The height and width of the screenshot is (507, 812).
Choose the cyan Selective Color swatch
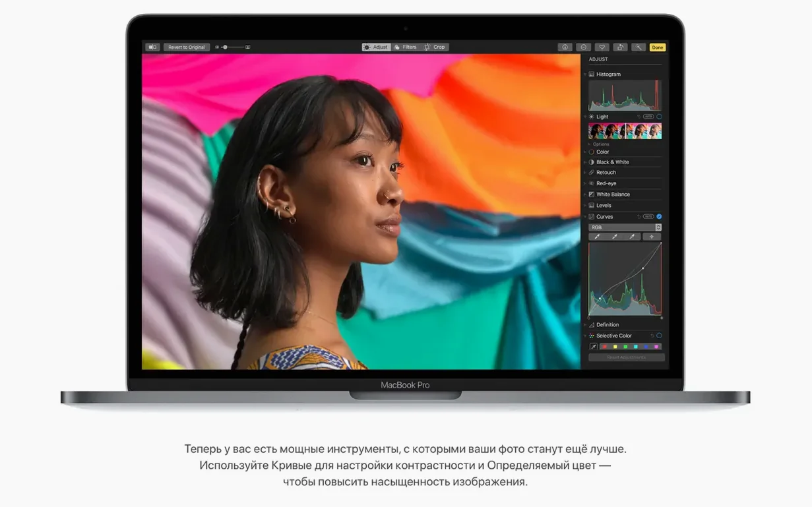point(635,347)
